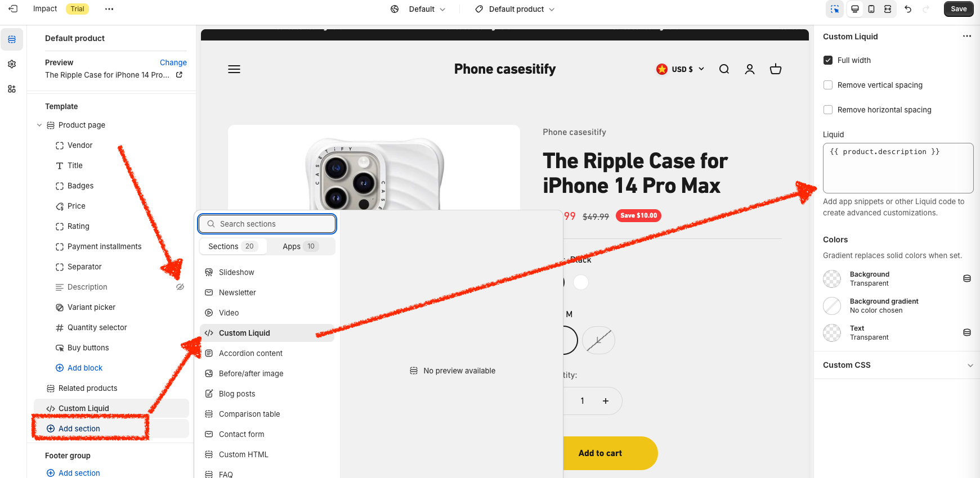980x478 pixels.
Task: Click the Save button
Action: coord(959,9)
